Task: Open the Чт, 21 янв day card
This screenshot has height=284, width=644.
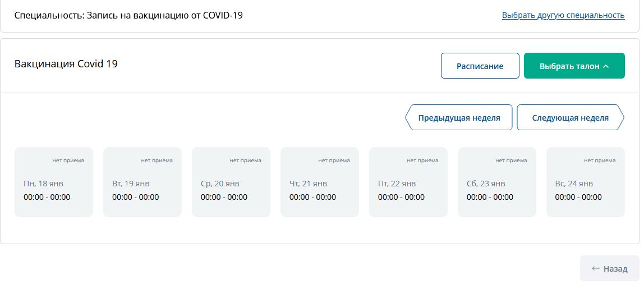Action: point(320,182)
